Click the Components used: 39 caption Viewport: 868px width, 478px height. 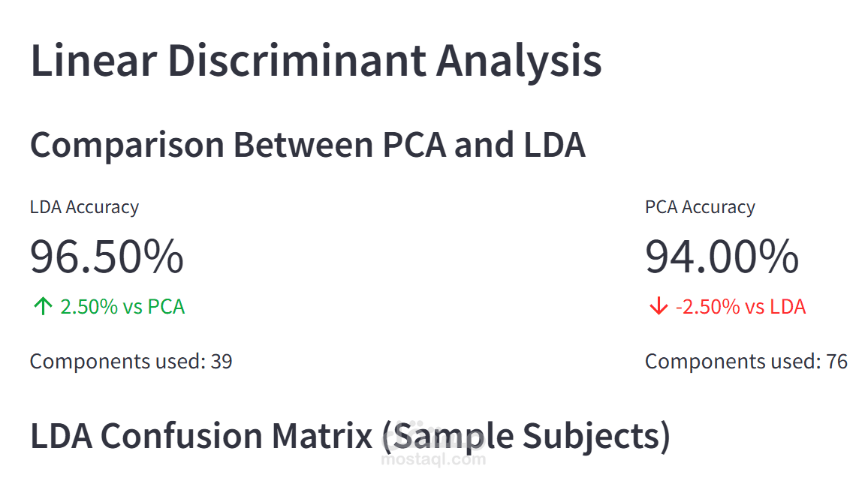click(x=131, y=362)
